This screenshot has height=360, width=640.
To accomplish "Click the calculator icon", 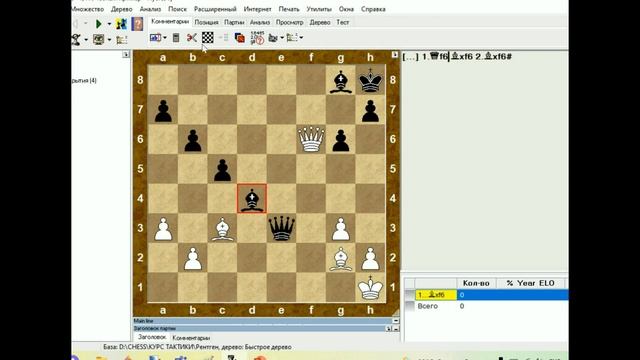I will pos(176,38).
